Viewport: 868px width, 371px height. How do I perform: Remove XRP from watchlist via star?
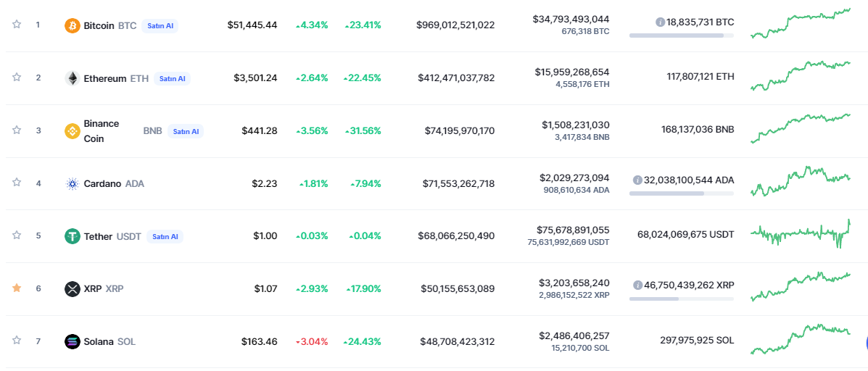tap(17, 288)
